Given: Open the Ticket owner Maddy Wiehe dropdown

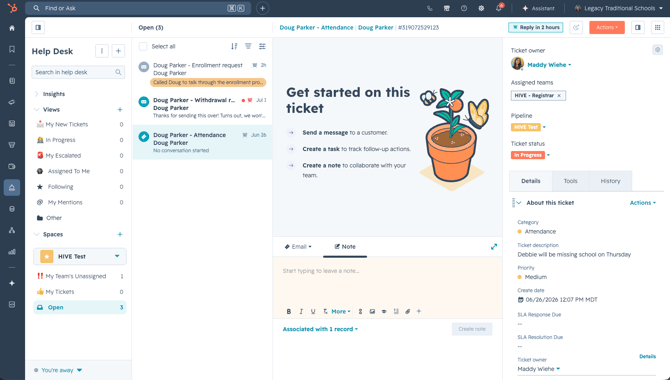Looking at the screenshot, I should [x=549, y=65].
